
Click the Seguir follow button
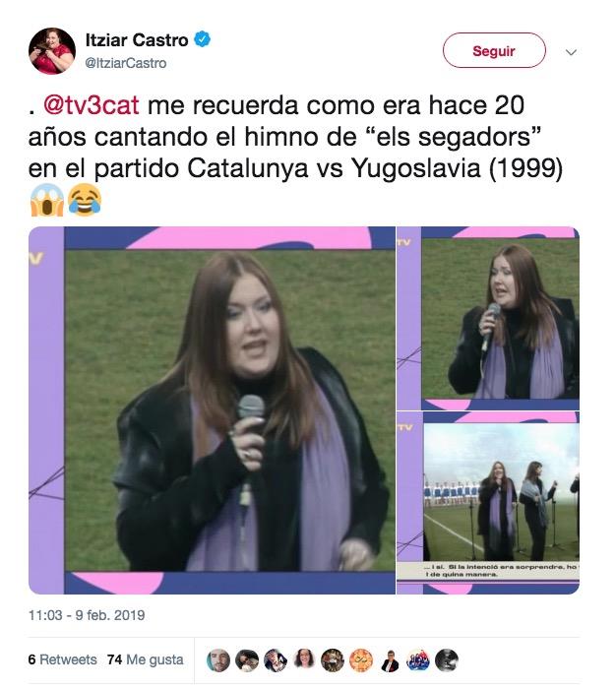[x=494, y=50]
